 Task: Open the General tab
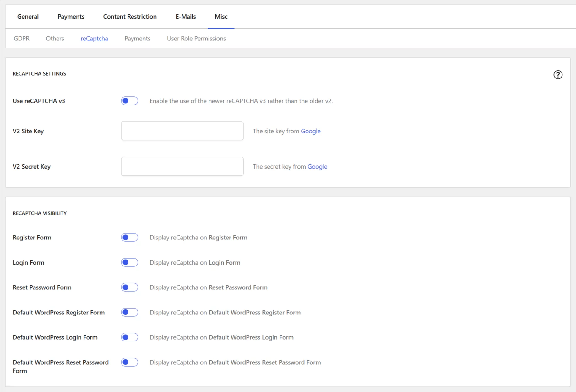coord(28,16)
